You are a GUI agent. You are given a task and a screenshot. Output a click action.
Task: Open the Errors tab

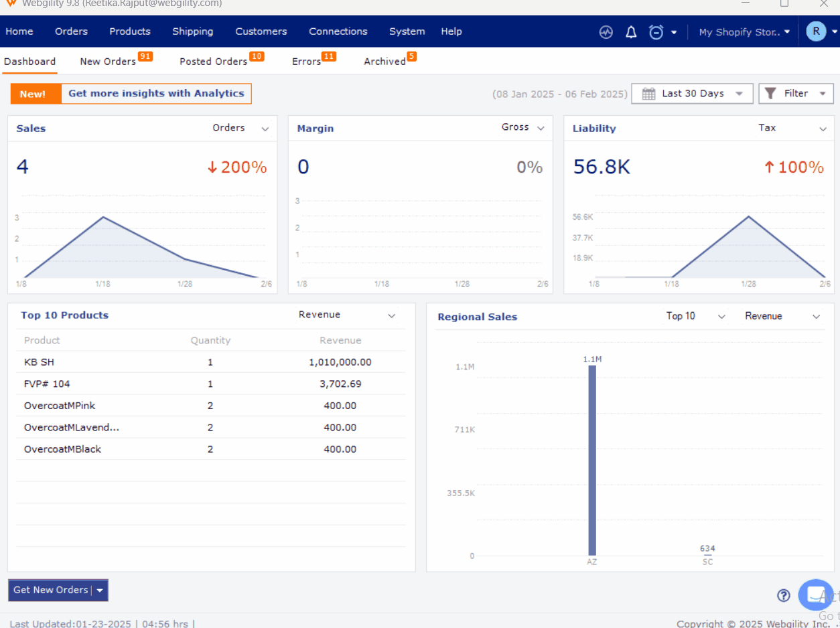(x=306, y=62)
